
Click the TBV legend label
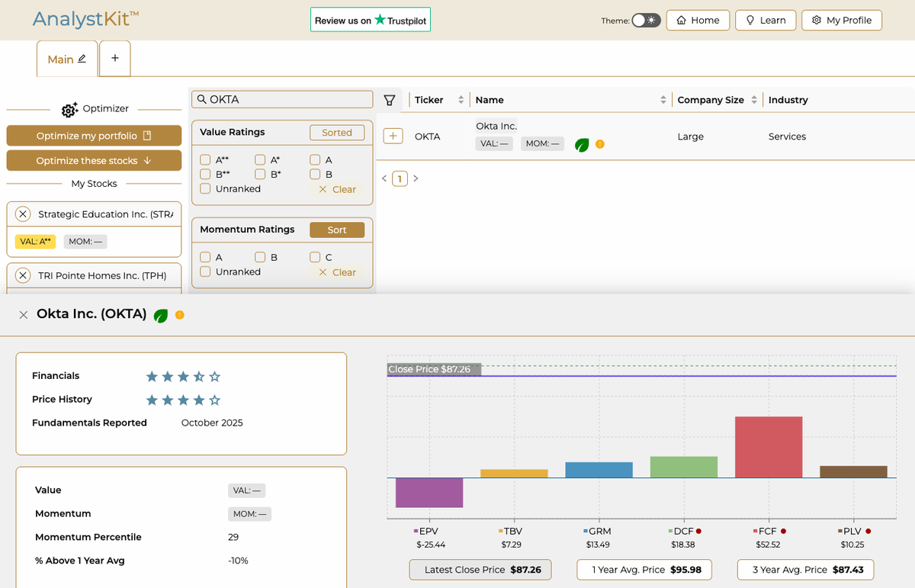tap(510, 531)
